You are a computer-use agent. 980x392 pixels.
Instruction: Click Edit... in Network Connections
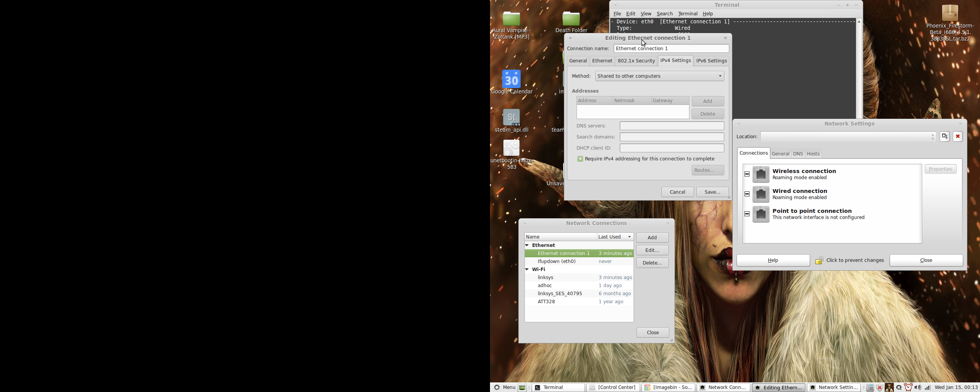click(652, 250)
